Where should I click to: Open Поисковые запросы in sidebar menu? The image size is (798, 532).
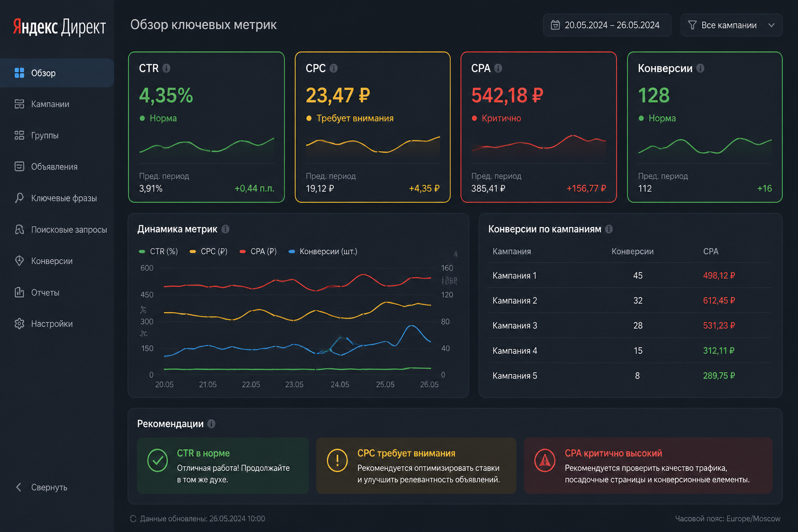(x=57, y=229)
